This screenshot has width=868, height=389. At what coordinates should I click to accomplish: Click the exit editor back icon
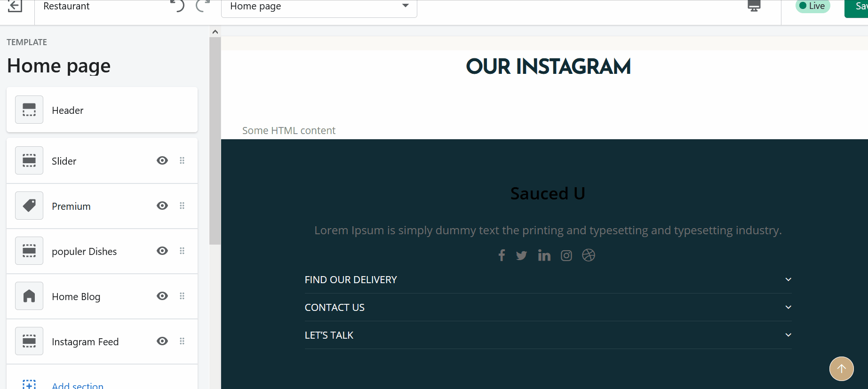15,6
